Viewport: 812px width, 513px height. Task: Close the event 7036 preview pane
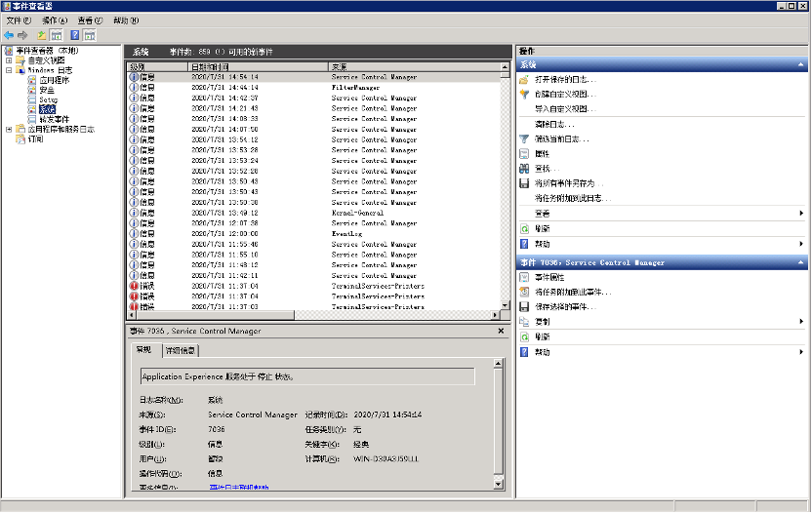pyautogui.click(x=501, y=331)
